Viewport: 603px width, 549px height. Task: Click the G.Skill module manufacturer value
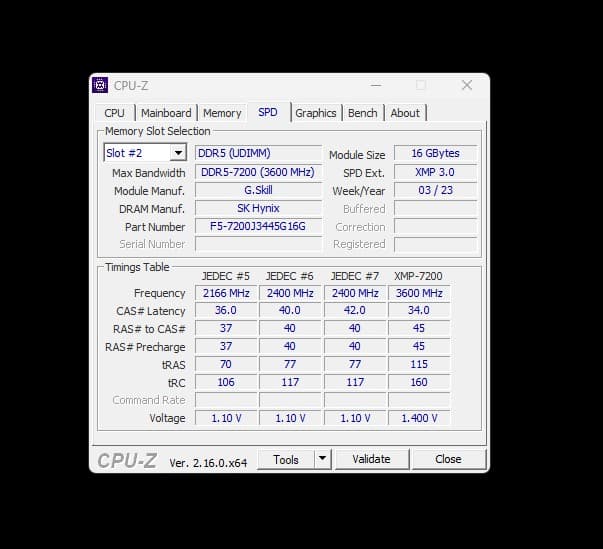(258, 190)
